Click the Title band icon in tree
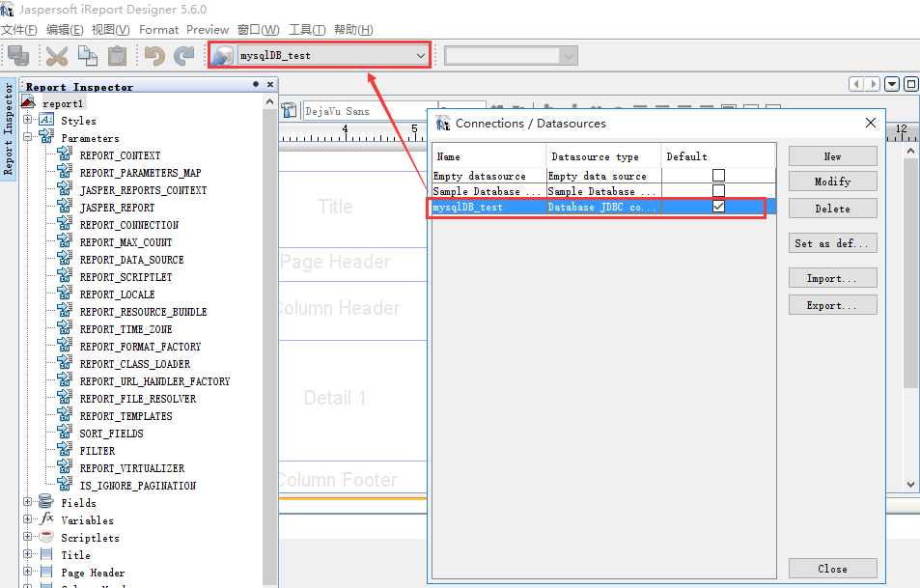 tap(46, 554)
